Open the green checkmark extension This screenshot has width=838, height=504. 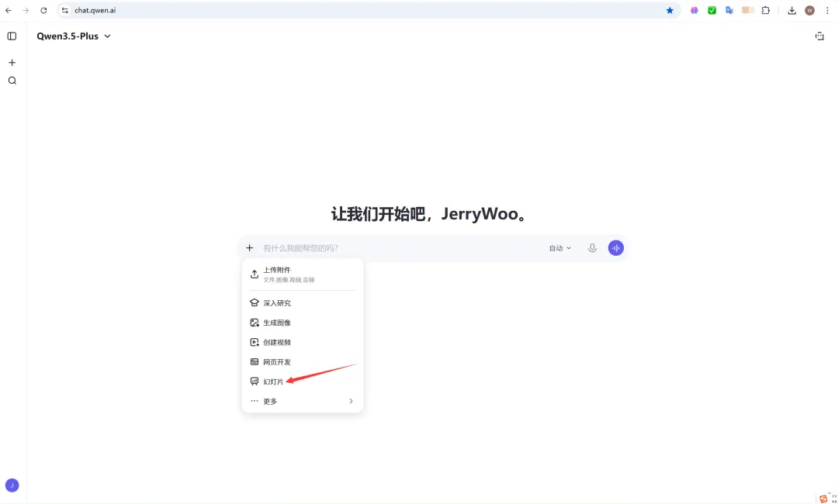pos(712,10)
